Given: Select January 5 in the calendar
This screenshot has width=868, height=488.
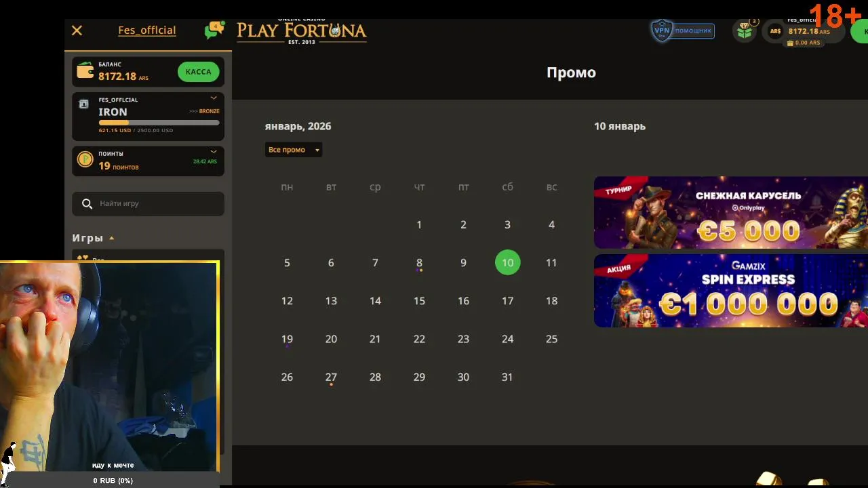Looking at the screenshot, I should point(287,262).
